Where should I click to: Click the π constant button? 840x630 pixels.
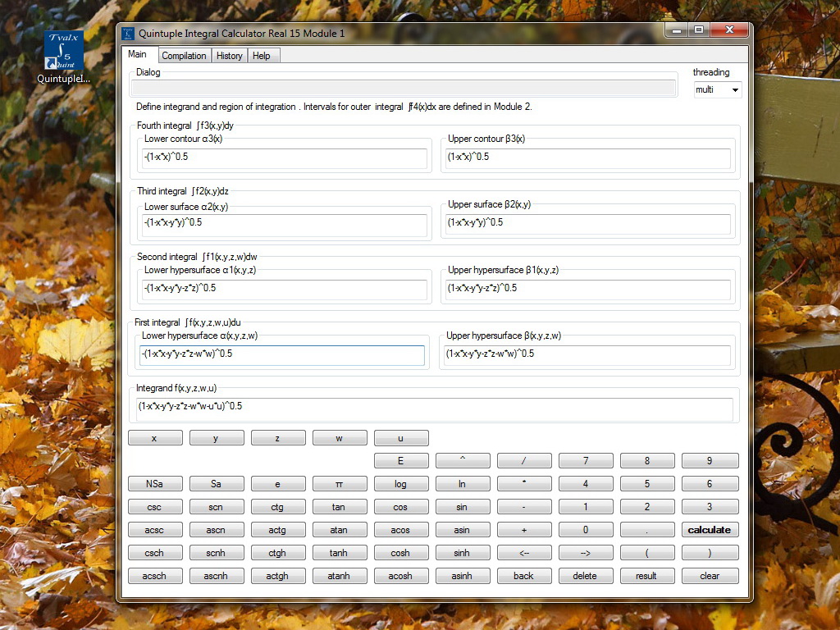pyautogui.click(x=339, y=484)
